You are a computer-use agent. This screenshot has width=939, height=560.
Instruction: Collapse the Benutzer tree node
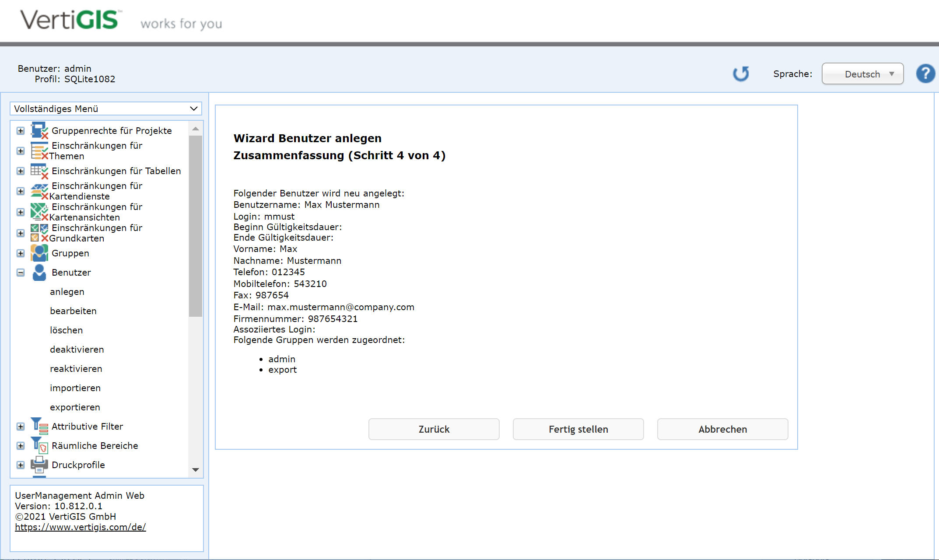(x=21, y=272)
